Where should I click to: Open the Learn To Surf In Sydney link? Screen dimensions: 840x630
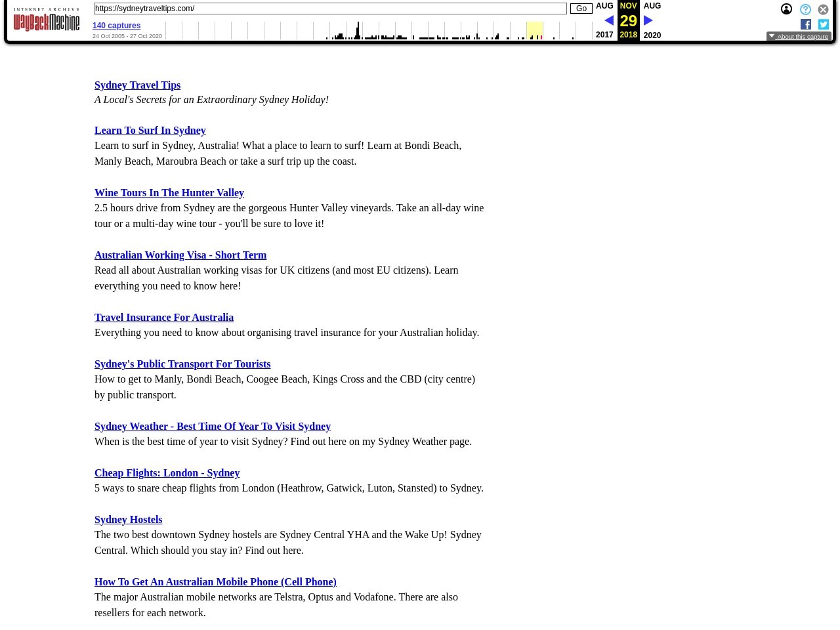tap(150, 130)
